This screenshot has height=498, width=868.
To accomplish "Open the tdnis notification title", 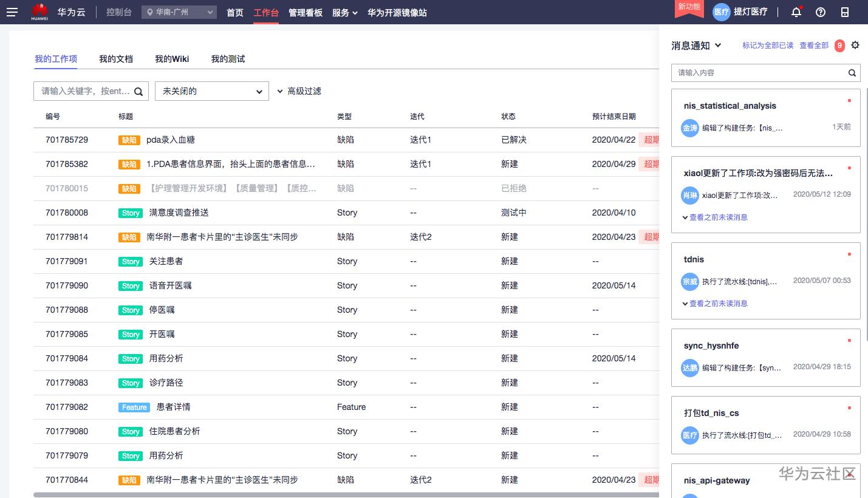I will coord(694,259).
